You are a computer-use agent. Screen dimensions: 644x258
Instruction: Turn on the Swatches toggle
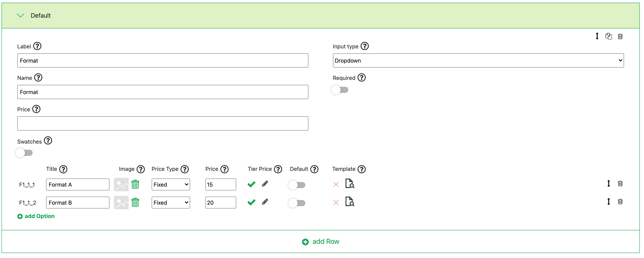[x=24, y=153]
